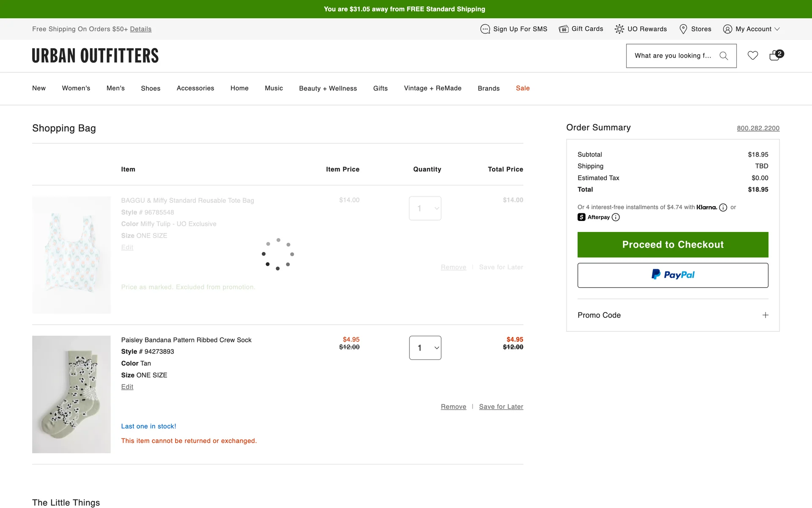Open Gift Cards in top bar
This screenshot has width=812, height=508.
click(x=581, y=29)
